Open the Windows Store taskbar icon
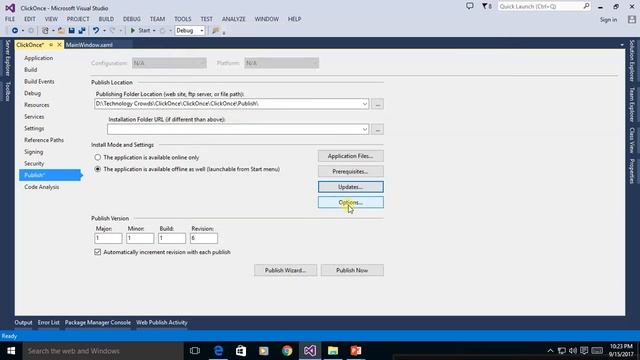 click(x=241, y=351)
